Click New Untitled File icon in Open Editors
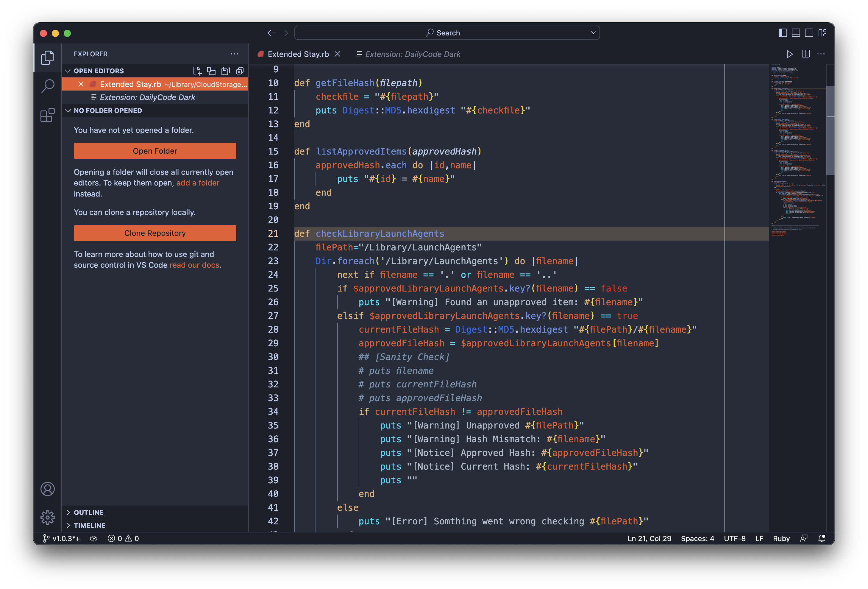Image resolution: width=868 pixels, height=589 pixels. (197, 71)
